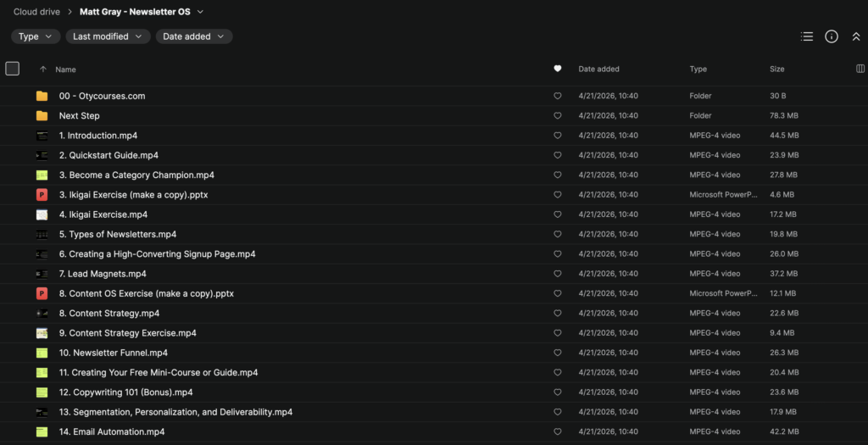Click 14. Email Automation.mp4 file name
Viewport: 868px width, 445px height.
[112, 431]
